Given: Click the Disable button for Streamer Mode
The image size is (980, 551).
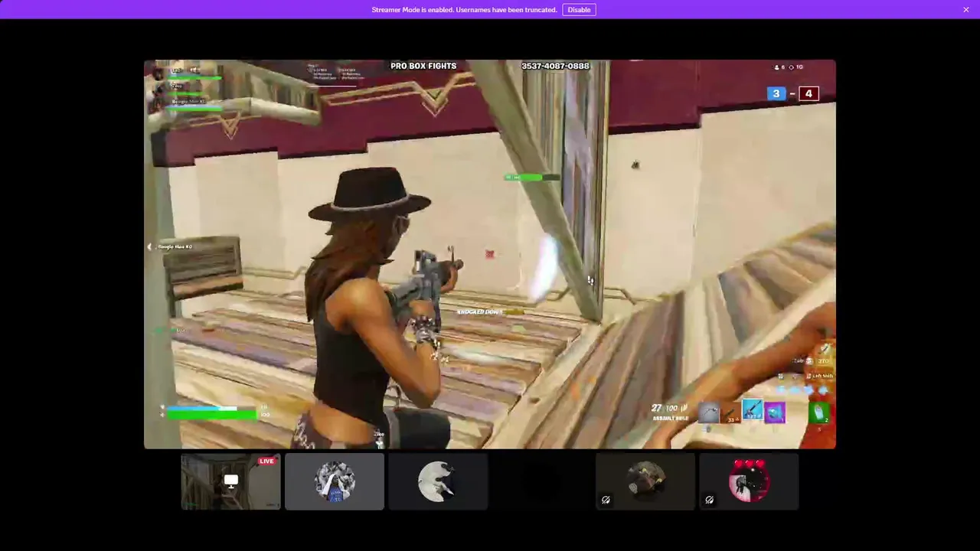Looking at the screenshot, I should coord(579,10).
